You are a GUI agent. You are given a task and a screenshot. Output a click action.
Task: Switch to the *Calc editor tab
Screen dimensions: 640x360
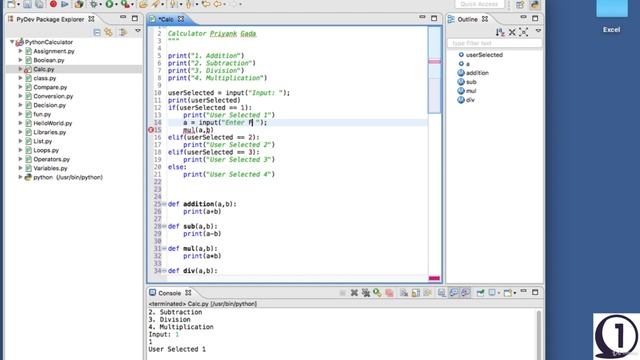coord(166,19)
